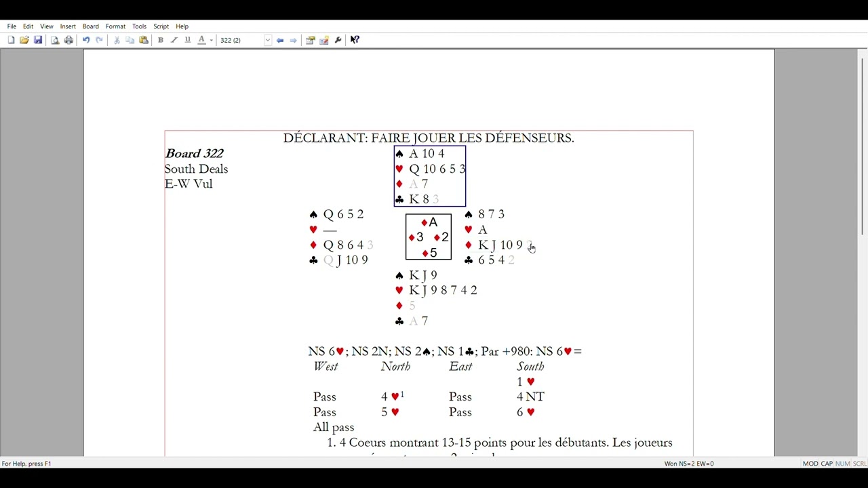Create a new document with toolbar icon
This screenshot has width=868, height=488.
11,40
